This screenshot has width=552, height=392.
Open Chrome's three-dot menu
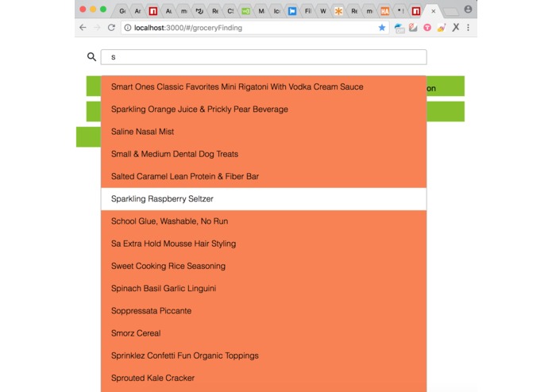click(x=468, y=28)
